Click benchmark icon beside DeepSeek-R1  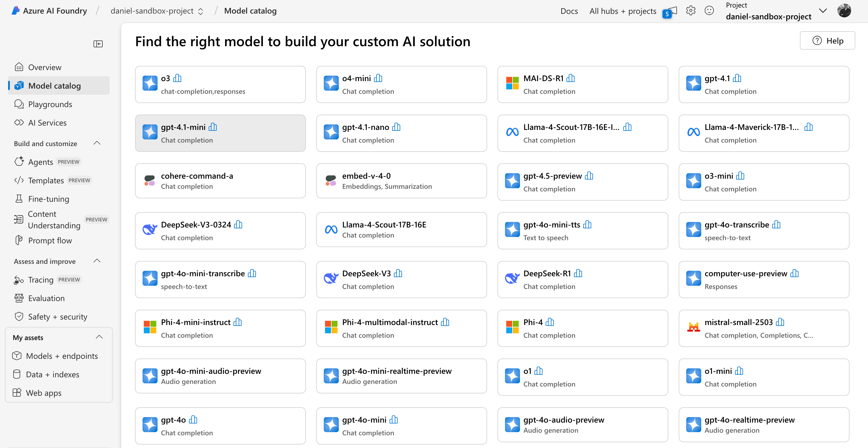coord(578,273)
